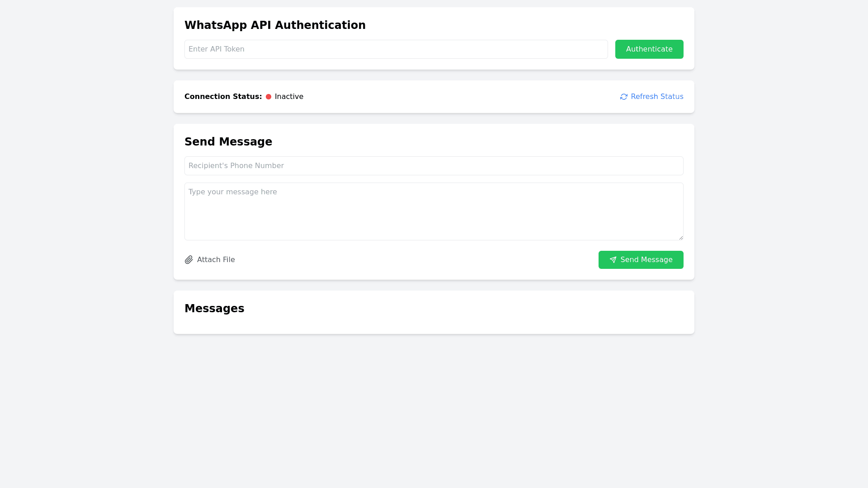Click empty middle of Connection Status bar
Image resolution: width=868 pixels, height=488 pixels.
pyautogui.click(x=461, y=97)
